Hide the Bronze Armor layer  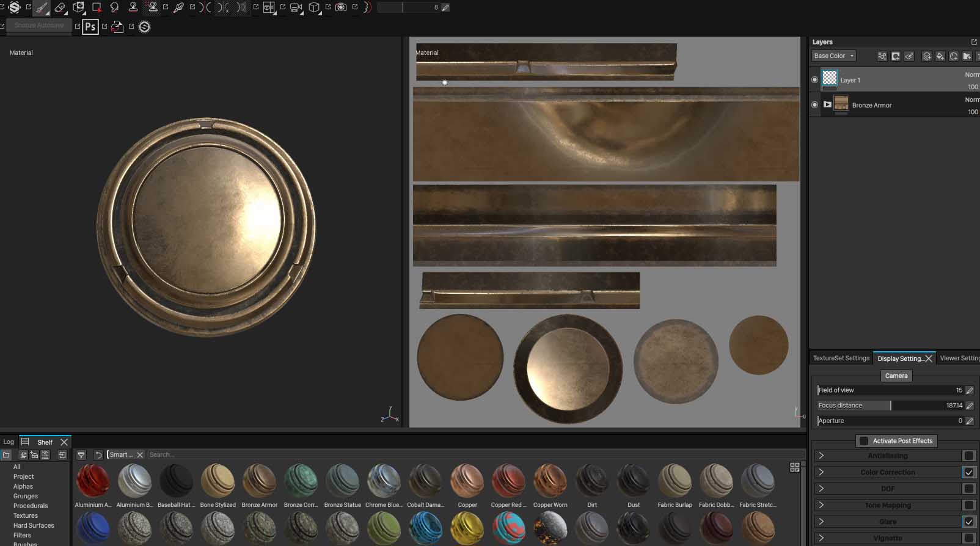814,105
